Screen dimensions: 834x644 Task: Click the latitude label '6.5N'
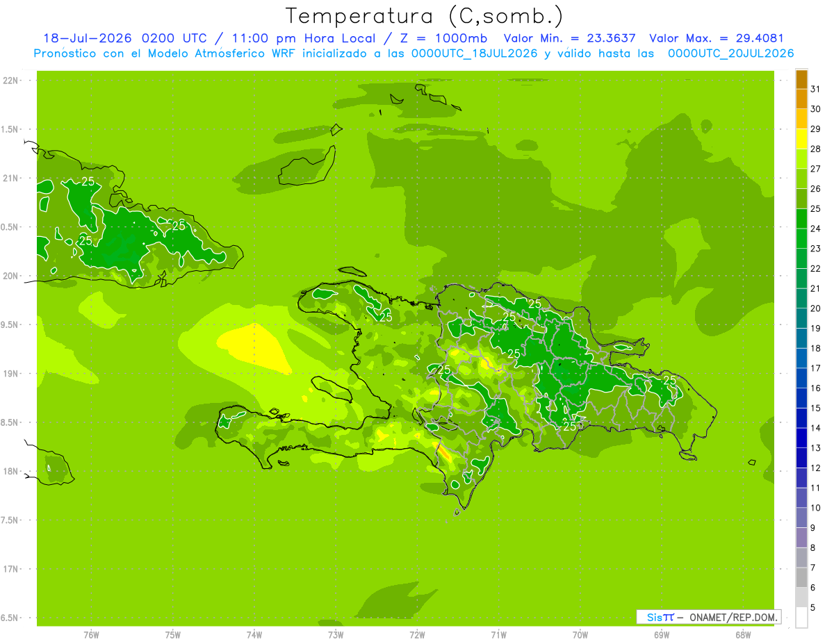point(10,618)
